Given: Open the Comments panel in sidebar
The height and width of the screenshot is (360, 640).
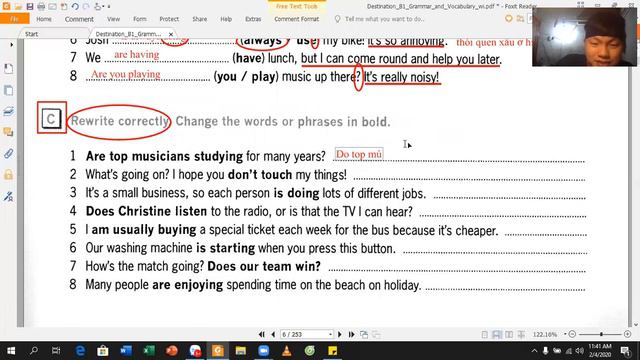Looking at the screenshot, I should click(9, 132).
